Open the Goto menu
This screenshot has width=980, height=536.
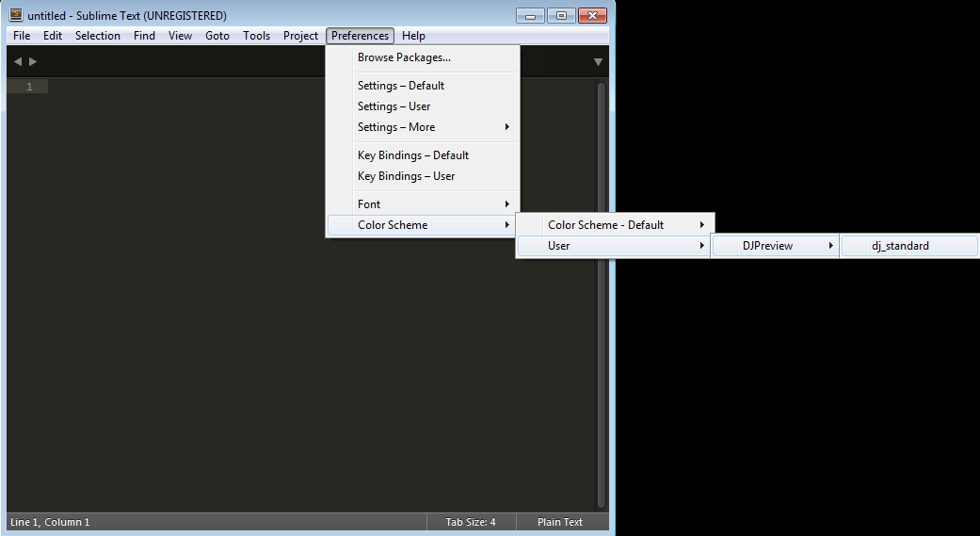(x=217, y=36)
